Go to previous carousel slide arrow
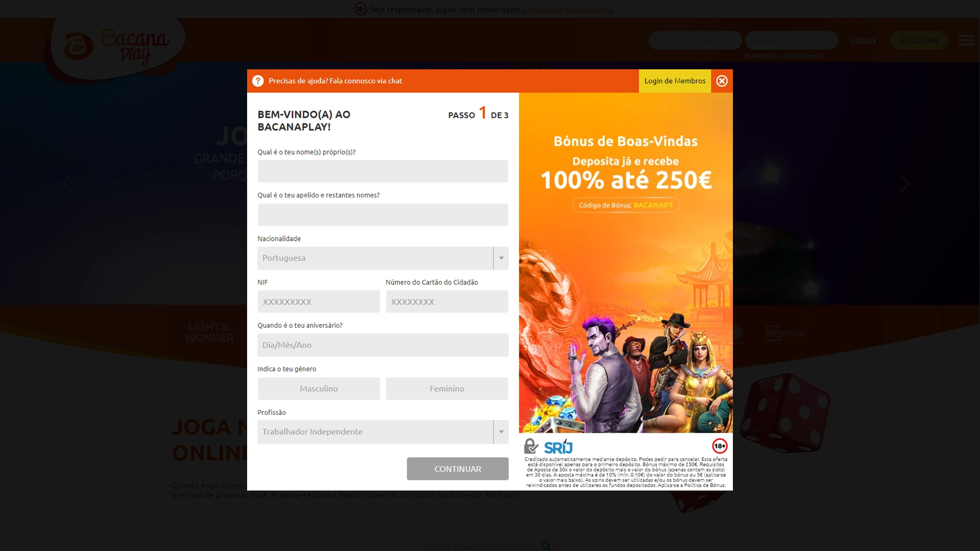Viewport: 980px width, 551px height. point(66,184)
